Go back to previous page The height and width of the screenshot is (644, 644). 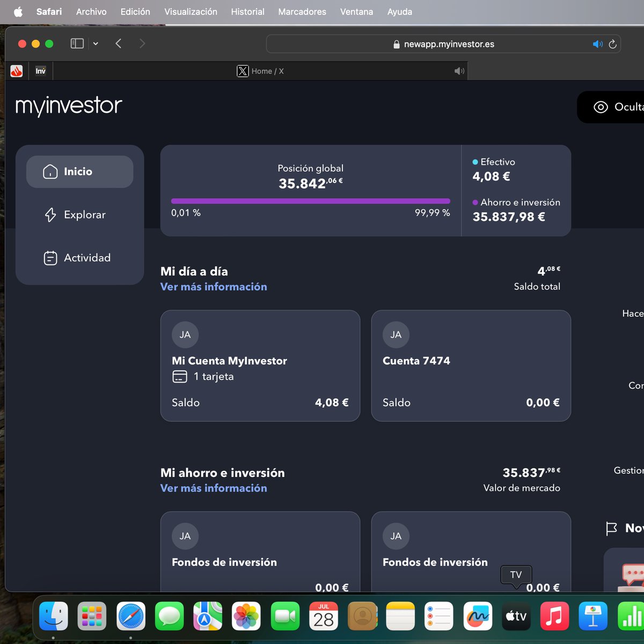119,43
